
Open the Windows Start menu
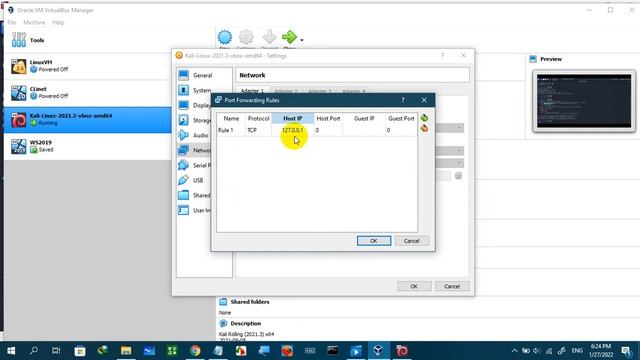click(11, 351)
